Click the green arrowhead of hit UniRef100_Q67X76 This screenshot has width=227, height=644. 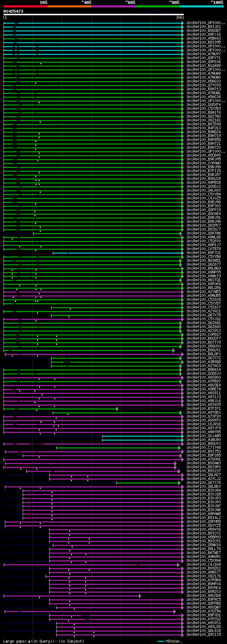pyautogui.click(x=179, y=483)
